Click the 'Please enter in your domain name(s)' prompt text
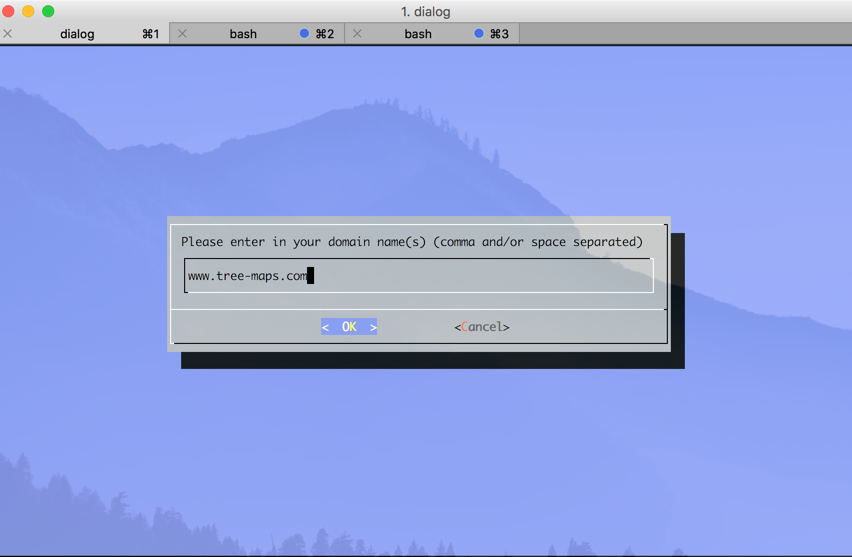 coord(412,242)
